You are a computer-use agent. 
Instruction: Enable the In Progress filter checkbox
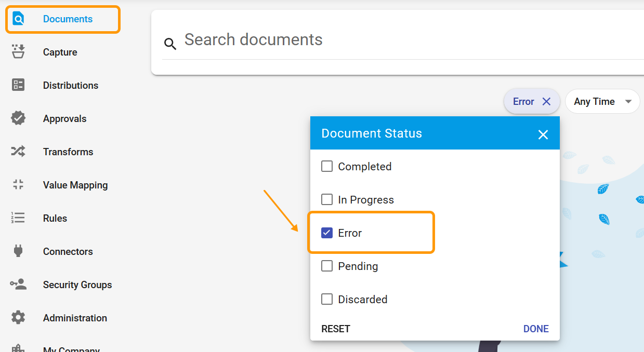(327, 199)
